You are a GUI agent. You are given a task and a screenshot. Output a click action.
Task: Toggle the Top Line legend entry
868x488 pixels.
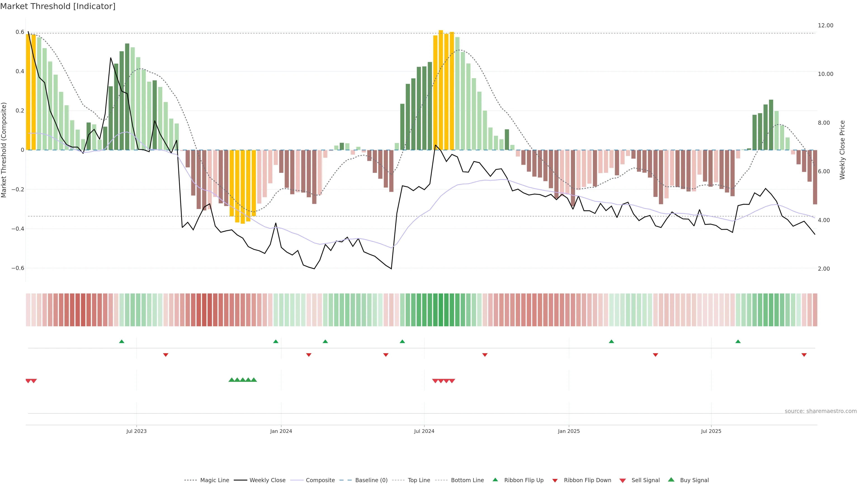coord(419,480)
